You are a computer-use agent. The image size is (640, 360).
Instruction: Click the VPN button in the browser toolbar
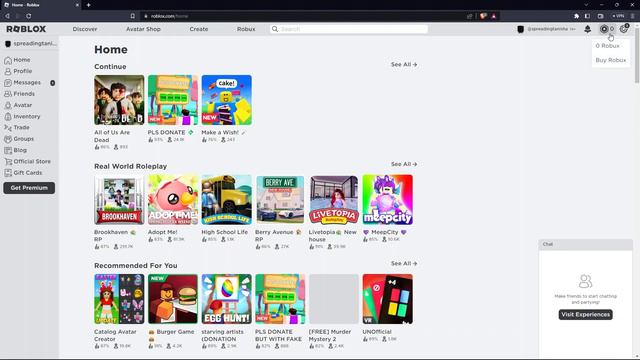coord(618,16)
